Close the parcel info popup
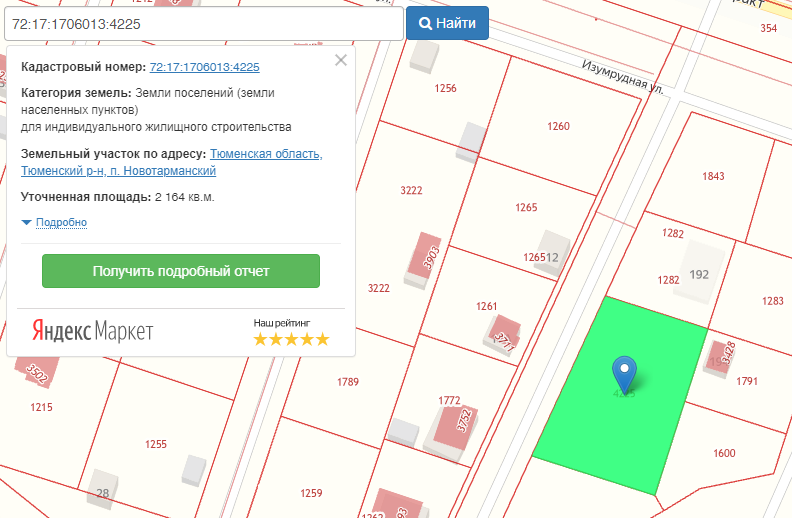The width and height of the screenshot is (792, 518). tap(341, 60)
